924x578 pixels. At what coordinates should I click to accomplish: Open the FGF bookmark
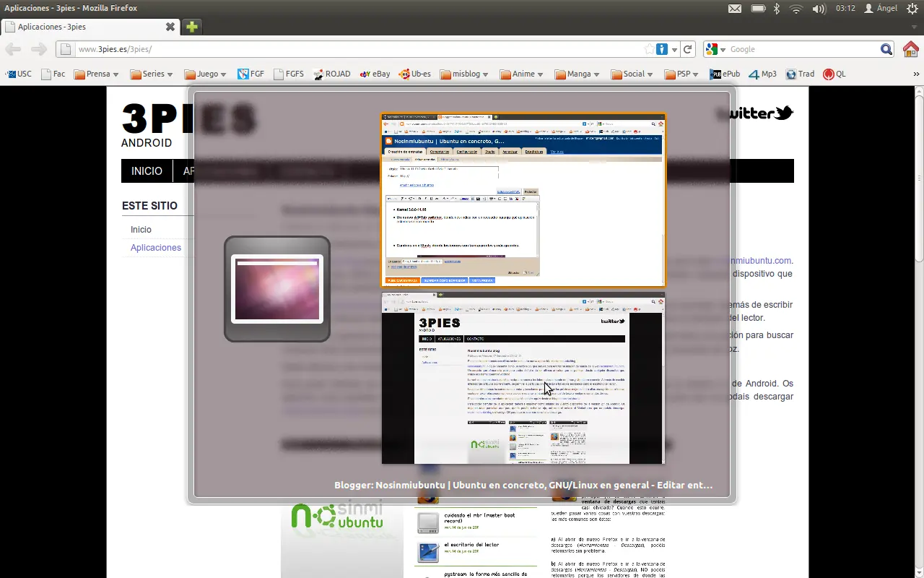tap(251, 74)
